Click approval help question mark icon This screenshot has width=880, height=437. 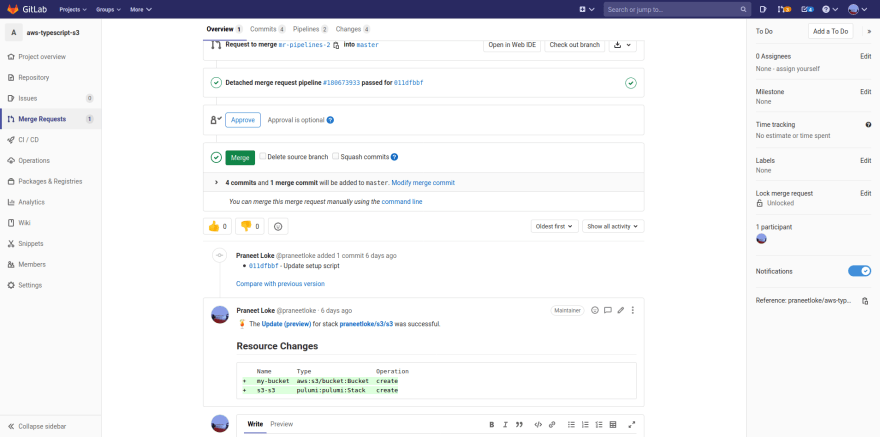(330, 120)
